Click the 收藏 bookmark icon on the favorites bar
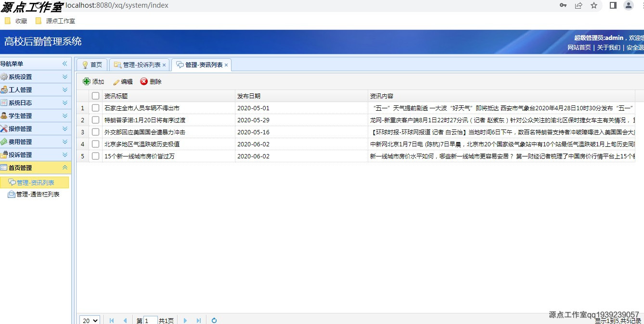The image size is (644, 324). coord(8,21)
